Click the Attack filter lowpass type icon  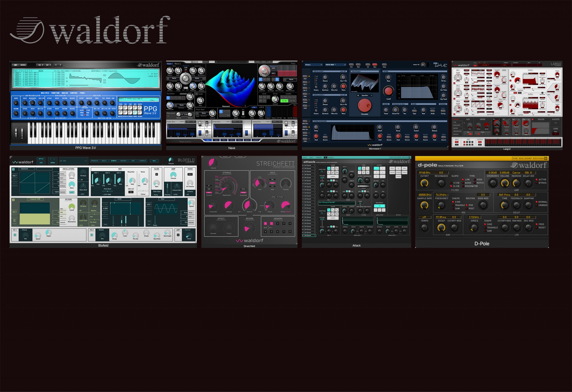(360, 168)
